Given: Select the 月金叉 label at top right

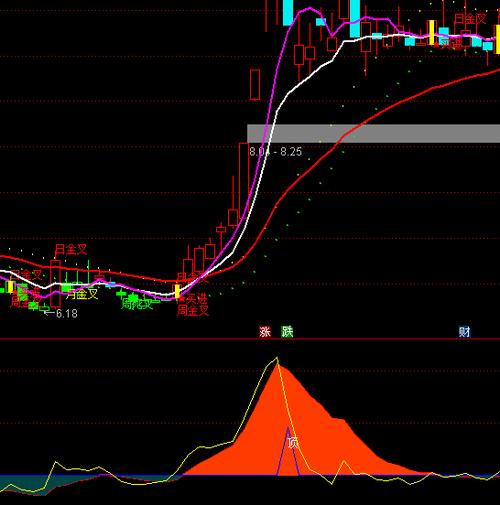Looking at the screenshot, I should [x=470, y=19].
